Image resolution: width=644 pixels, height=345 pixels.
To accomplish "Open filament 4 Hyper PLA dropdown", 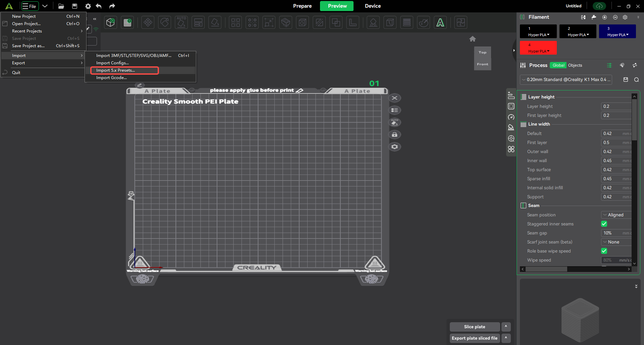I will [539, 51].
